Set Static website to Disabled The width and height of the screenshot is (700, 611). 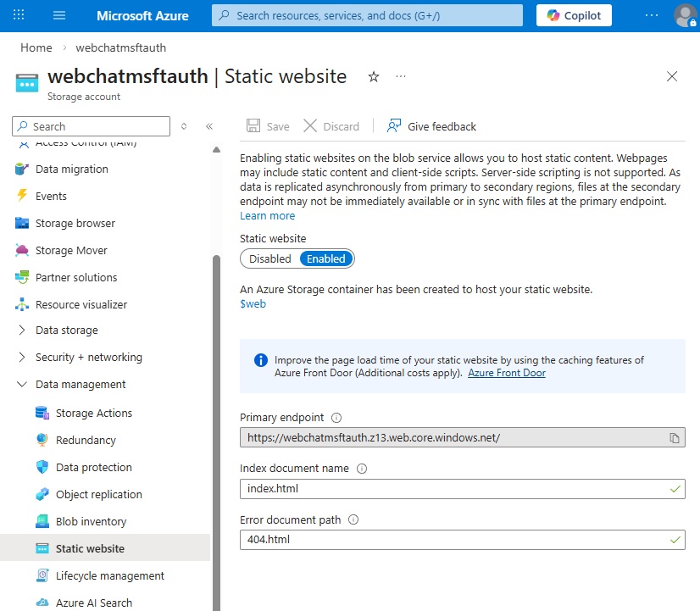click(269, 259)
